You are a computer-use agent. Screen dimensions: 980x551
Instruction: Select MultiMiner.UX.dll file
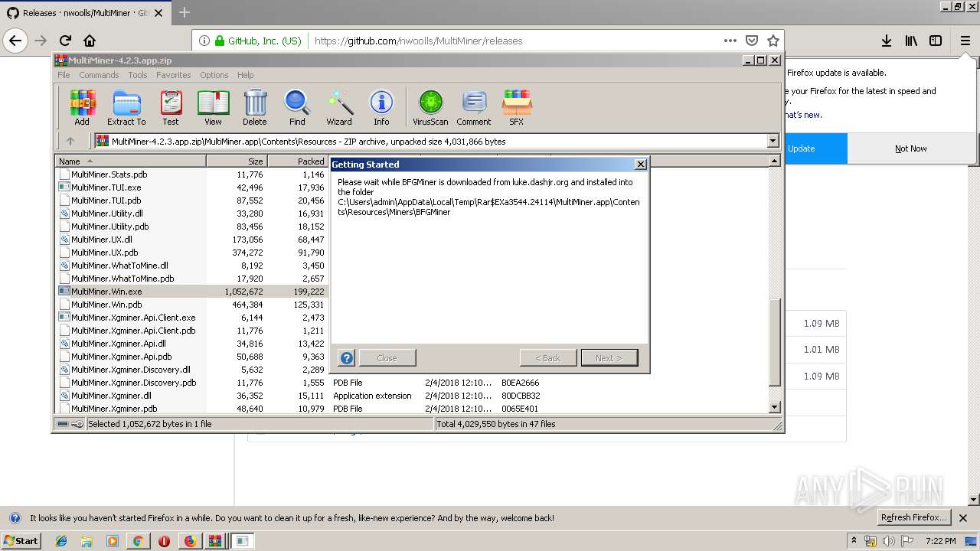101,240
